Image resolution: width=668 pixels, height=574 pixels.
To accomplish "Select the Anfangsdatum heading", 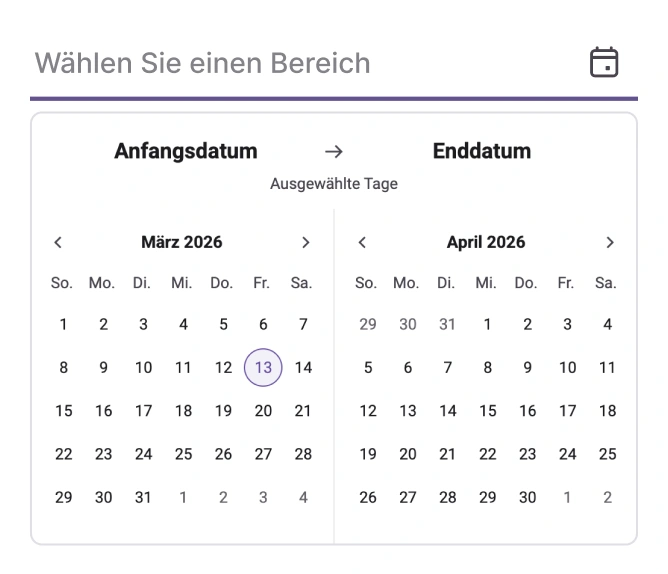I will [x=186, y=151].
